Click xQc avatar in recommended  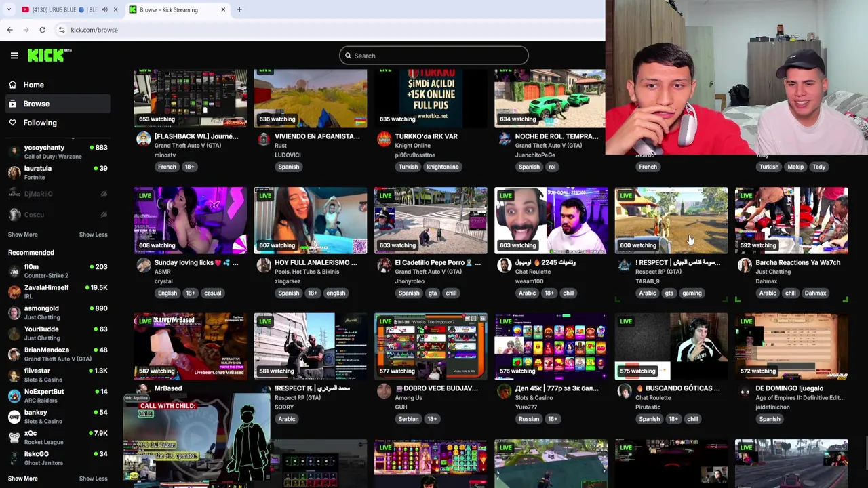point(14,437)
